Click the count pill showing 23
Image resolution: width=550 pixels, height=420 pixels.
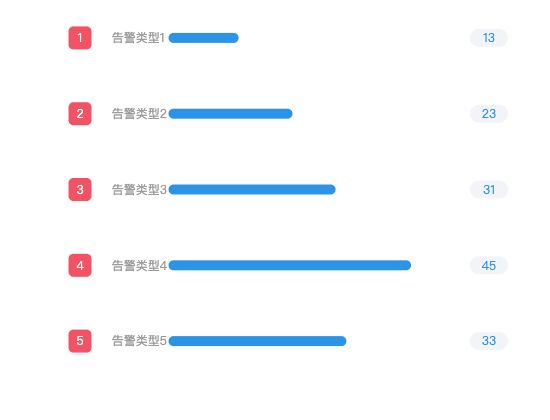click(x=489, y=114)
